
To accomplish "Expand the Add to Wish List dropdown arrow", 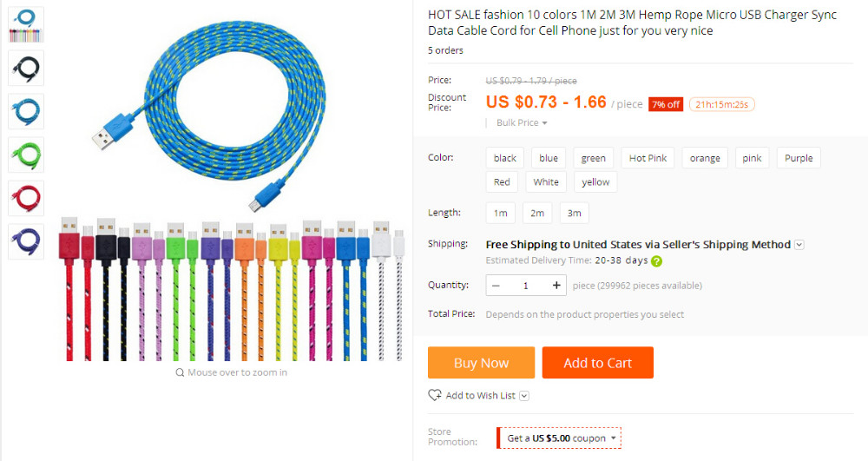I will [524, 396].
